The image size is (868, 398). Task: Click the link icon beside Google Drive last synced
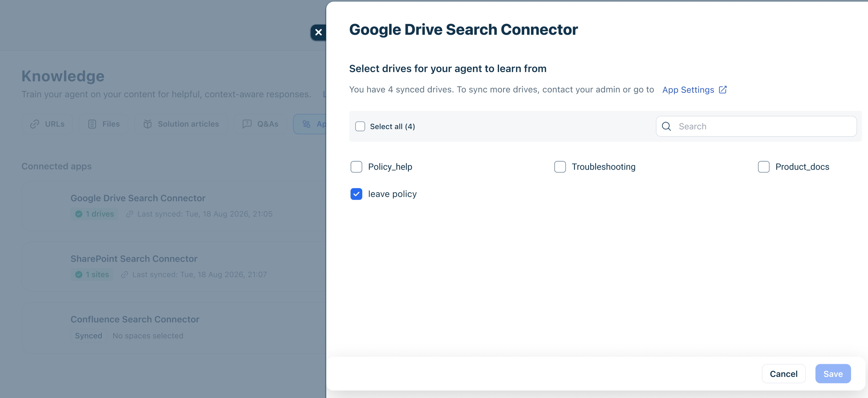pyautogui.click(x=129, y=214)
